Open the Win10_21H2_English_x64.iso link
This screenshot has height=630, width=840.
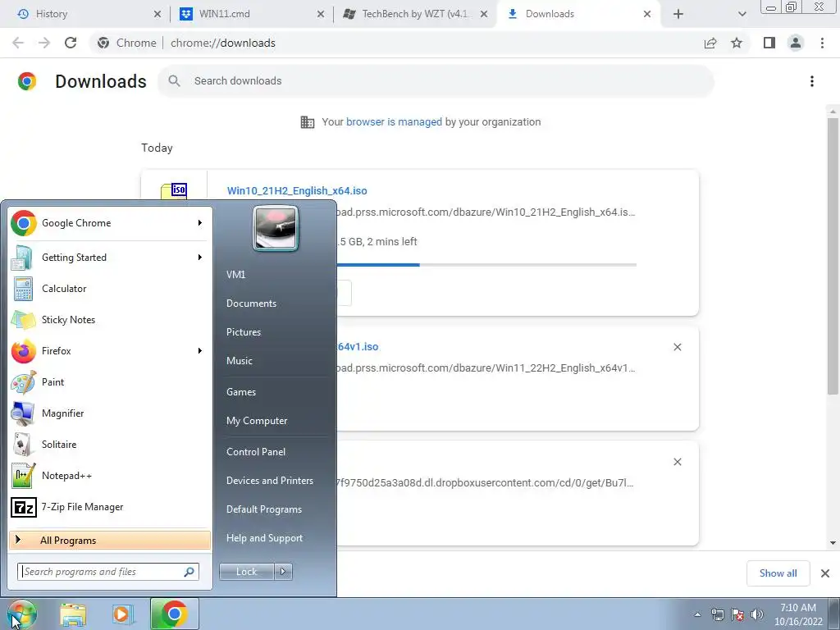(x=297, y=190)
